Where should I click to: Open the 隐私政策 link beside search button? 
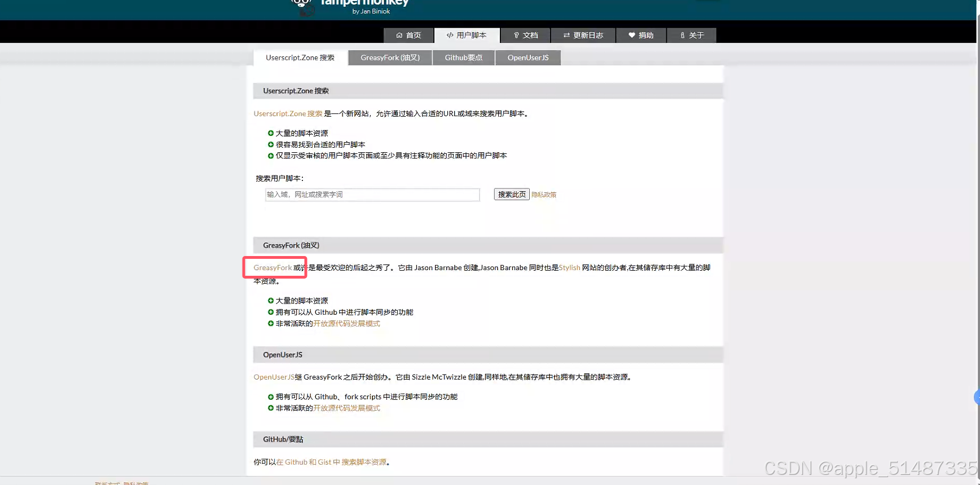(544, 195)
